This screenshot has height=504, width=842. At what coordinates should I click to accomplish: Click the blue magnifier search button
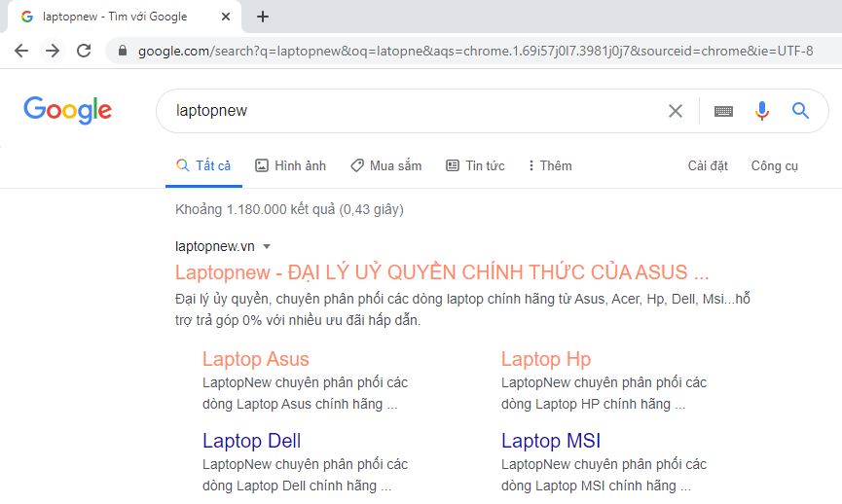pos(801,111)
